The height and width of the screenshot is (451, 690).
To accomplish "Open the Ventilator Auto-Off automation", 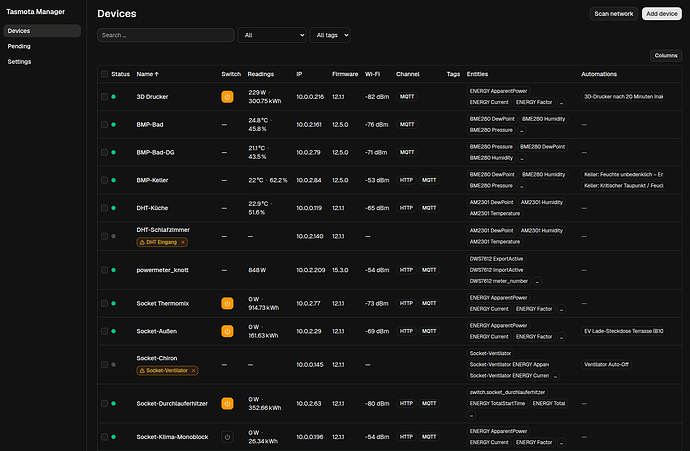I will 606,365.
